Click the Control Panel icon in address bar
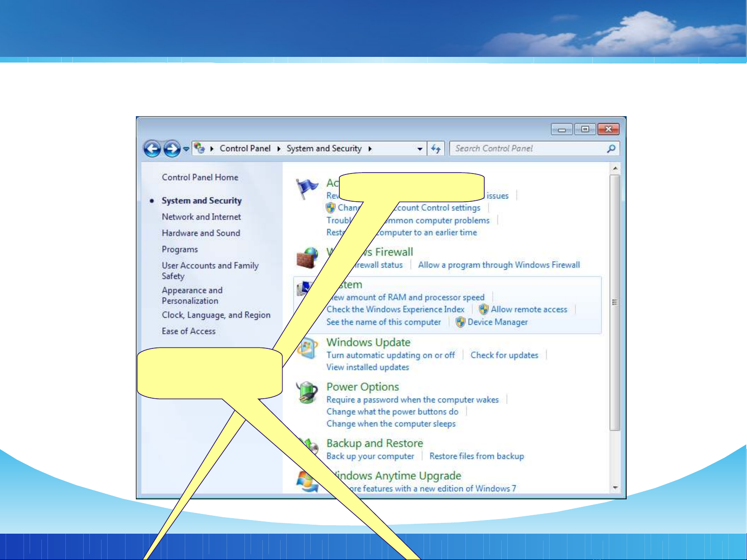The width and height of the screenshot is (747, 560). (200, 148)
